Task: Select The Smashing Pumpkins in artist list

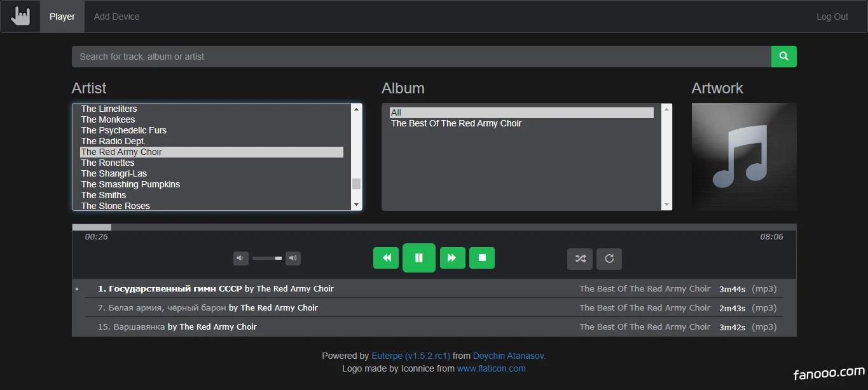Action: pos(130,184)
